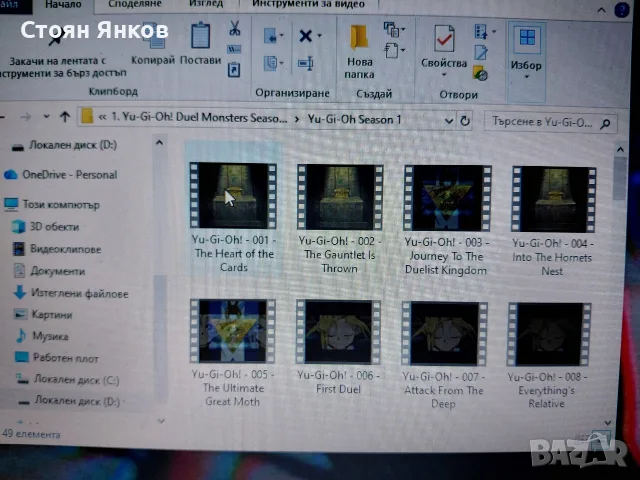Open Работен плот in sidebar

click(x=57, y=358)
